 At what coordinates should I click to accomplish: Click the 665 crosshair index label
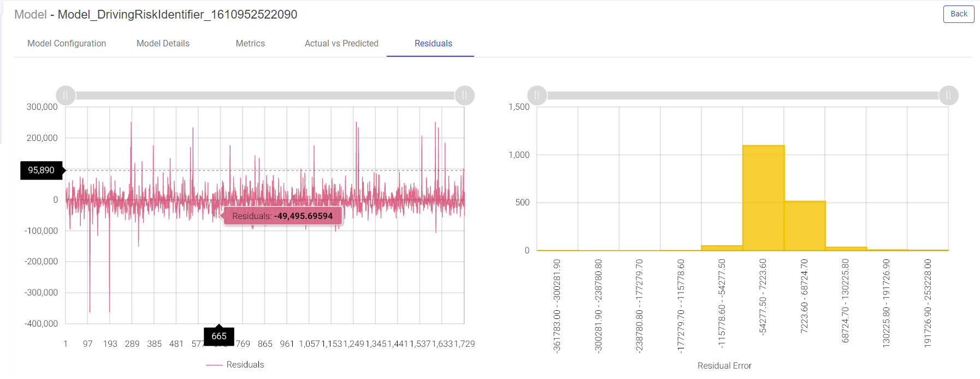click(x=219, y=336)
